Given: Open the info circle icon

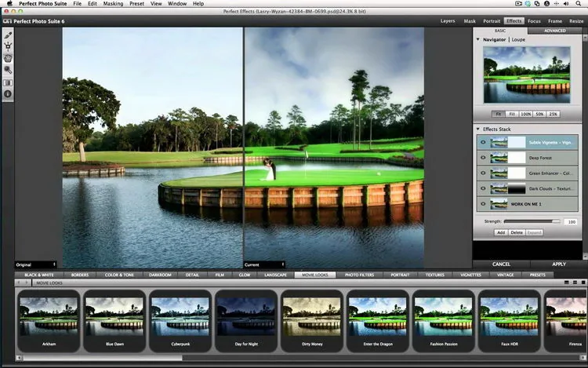Looking at the screenshot, I should (8, 94).
